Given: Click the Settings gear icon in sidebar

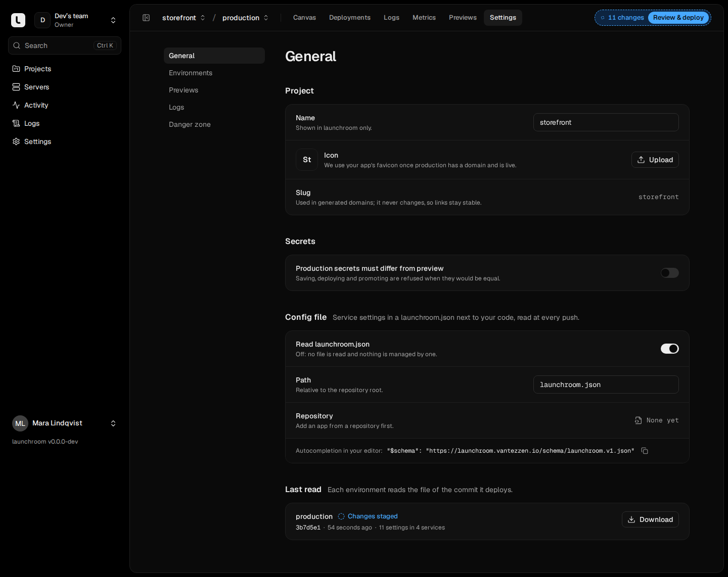Looking at the screenshot, I should coord(16,141).
